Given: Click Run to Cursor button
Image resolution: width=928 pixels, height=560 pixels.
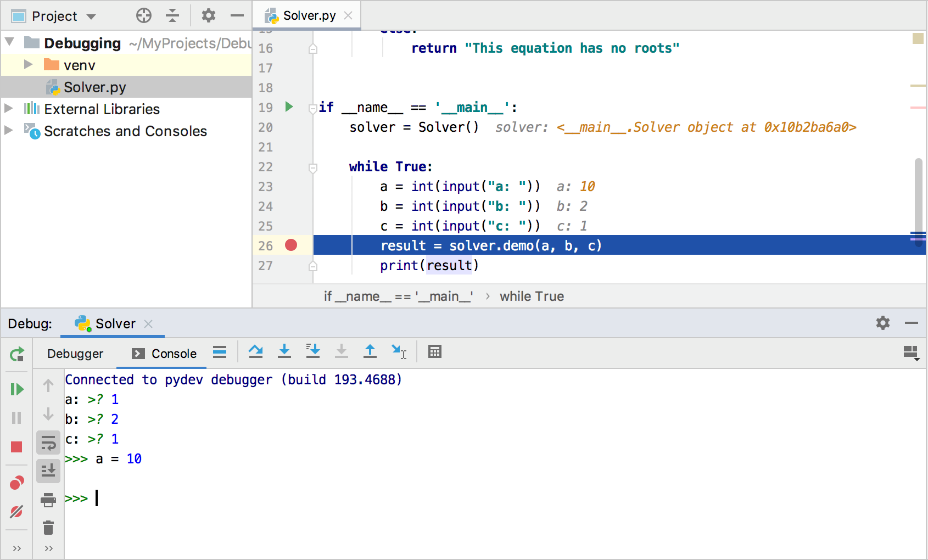Looking at the screenshot, I should (x=399, y=351).
